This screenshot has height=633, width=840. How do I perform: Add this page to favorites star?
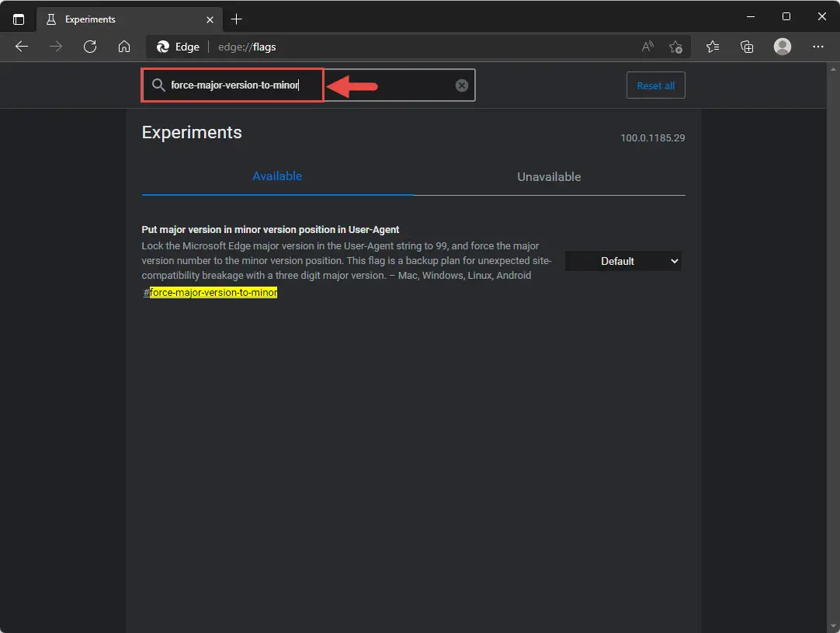675,47
